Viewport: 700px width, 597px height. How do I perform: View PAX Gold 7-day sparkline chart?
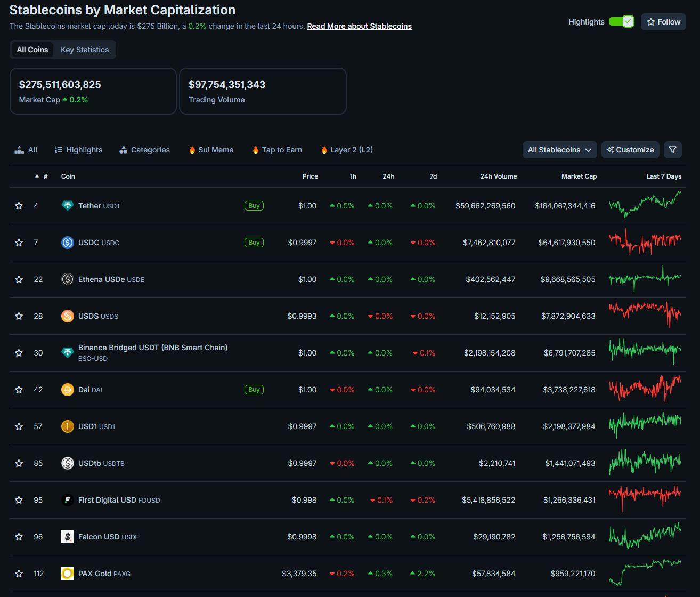[645, 572]
